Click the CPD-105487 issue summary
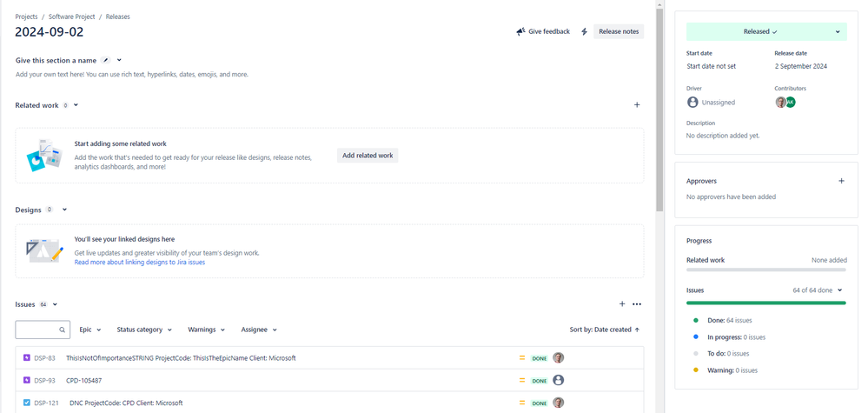The height and width of the screenshot is (413, 868). click(83, 381)
